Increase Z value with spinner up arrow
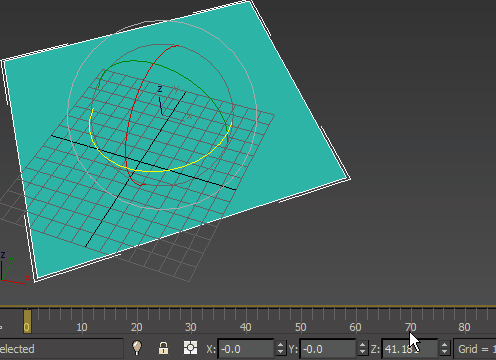 pos(444,345)
